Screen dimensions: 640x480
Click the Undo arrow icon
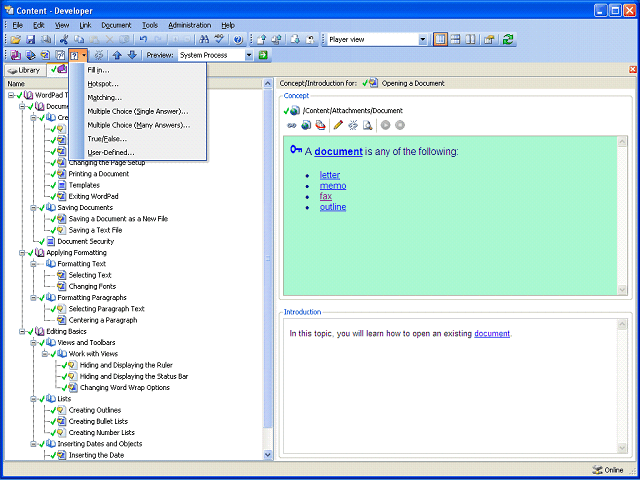pyautogui.click(x=143, y=40)
